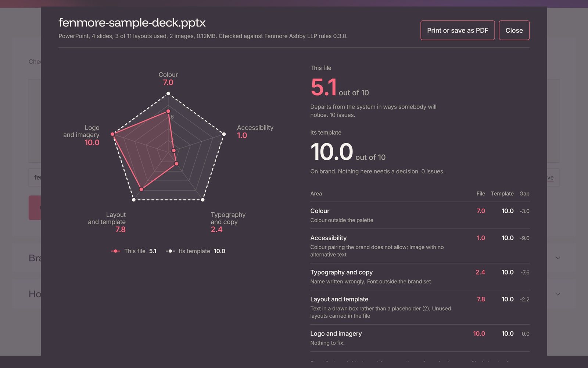Click Logo and imagery gap value 0.0
This screenshot has width=588, height=368.
coord(526,334)
